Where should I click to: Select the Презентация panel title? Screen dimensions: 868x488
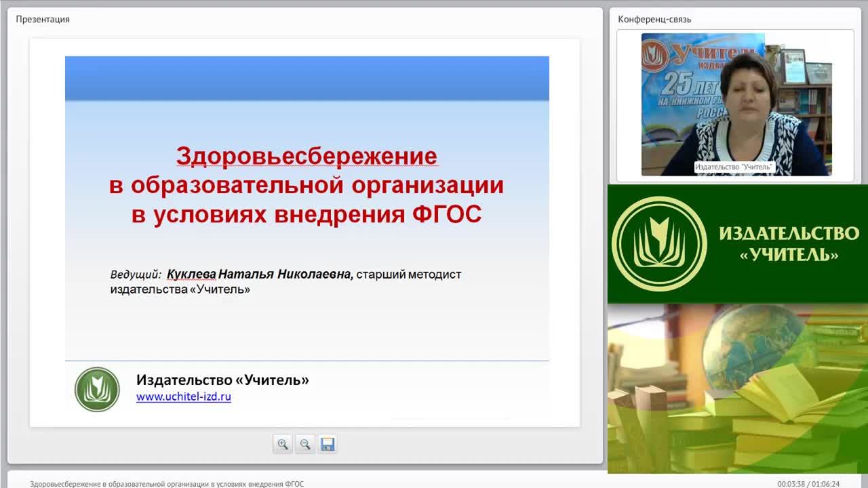(43, 19)
